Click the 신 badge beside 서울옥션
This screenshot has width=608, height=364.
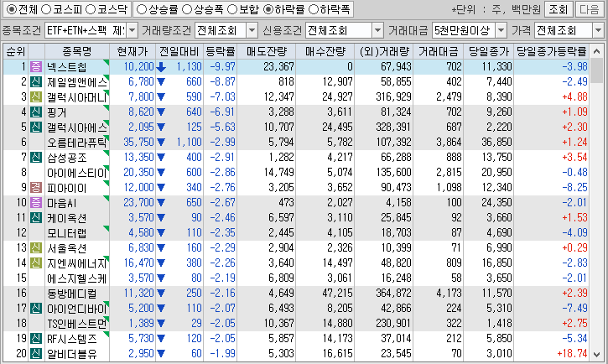point(36,248)
